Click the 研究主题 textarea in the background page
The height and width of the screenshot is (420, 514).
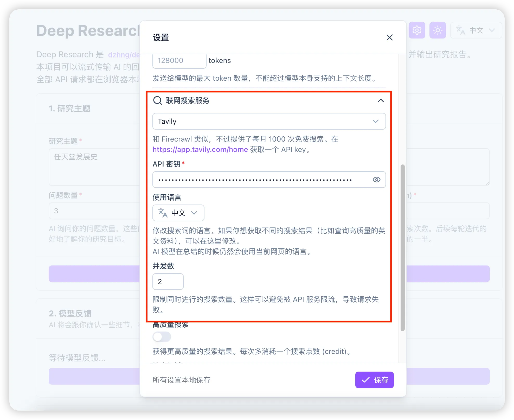tap(94, 167)
